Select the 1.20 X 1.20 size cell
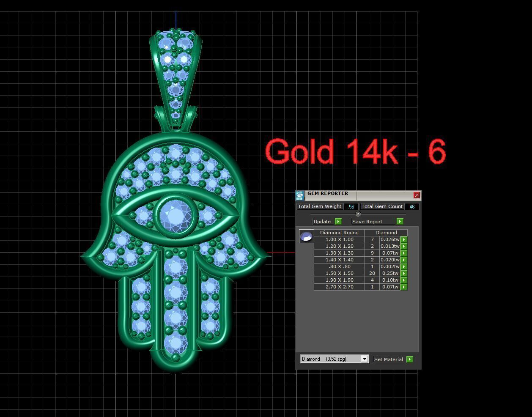The image size is (532, 417). pyautogui.click(x=339, y=246)
